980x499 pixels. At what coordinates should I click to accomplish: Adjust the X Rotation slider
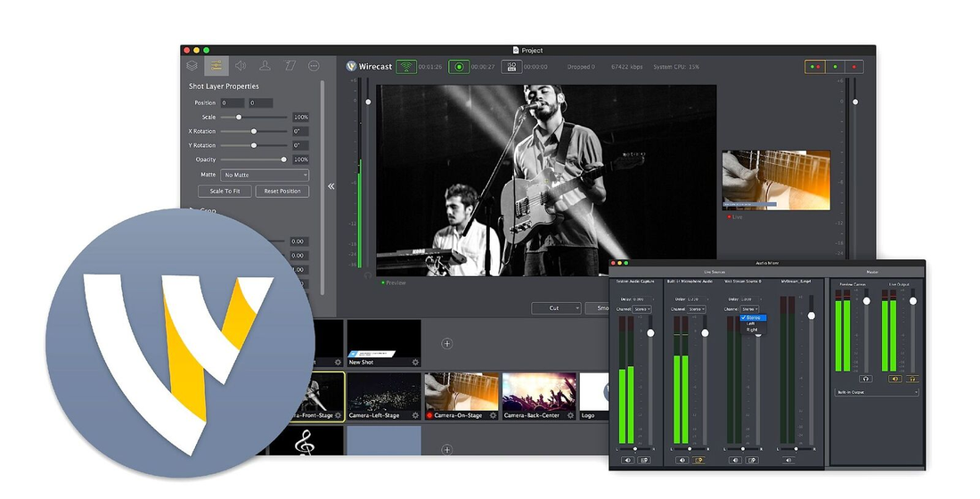pos(253,131)
